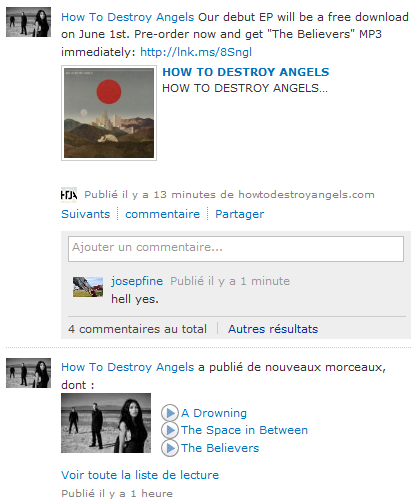Expand Autres résultats comments

[x=273, y=329]
